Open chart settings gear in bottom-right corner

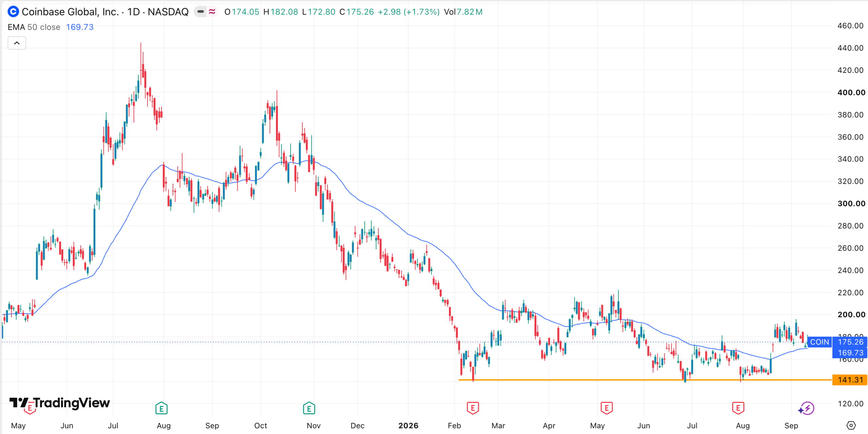tap(851, 425)
